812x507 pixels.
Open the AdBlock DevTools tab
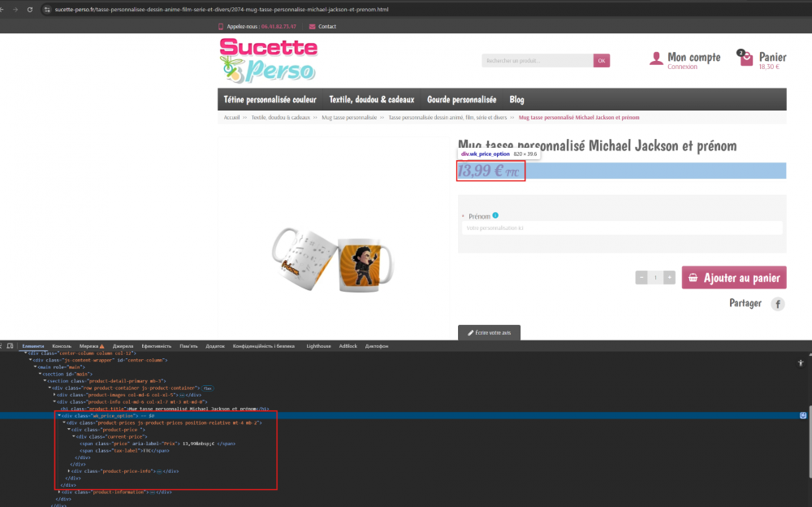(x=348, y=346)
